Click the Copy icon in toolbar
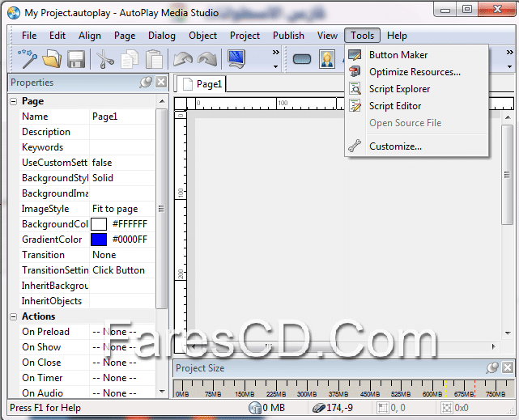Viewport: 519px width, 420px height. [130, 59]
